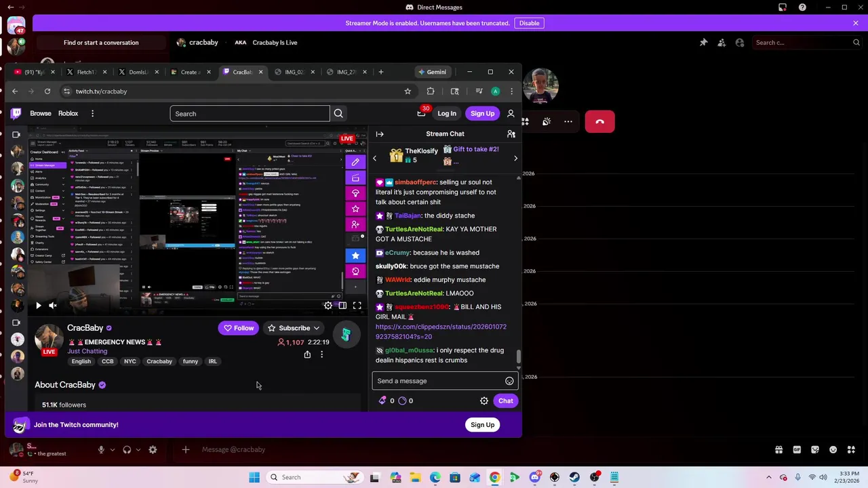The width and height of the screenshot is (868, 488).
Task: Click the Twitch search magnifier button
Action: click(x=338, y=114)
